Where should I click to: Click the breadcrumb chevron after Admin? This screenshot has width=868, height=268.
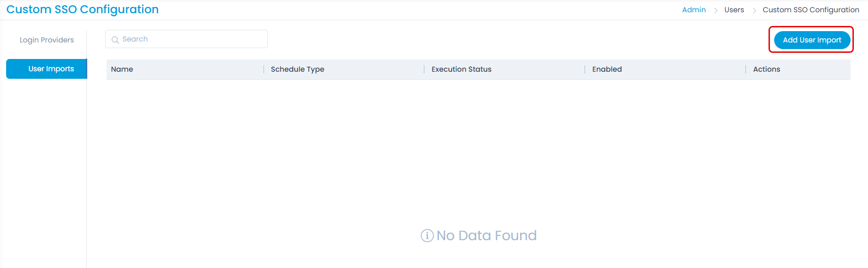tap(715, 10)
